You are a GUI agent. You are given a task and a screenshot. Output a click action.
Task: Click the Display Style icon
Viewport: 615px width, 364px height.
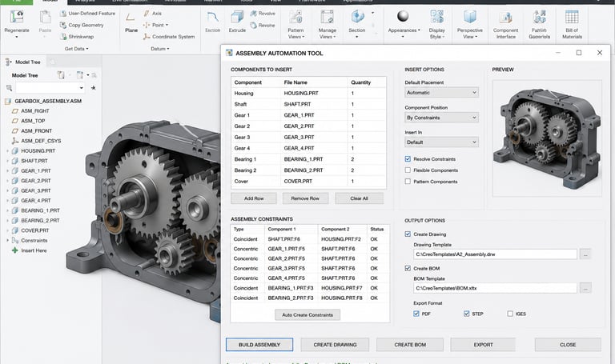(437, 18)
